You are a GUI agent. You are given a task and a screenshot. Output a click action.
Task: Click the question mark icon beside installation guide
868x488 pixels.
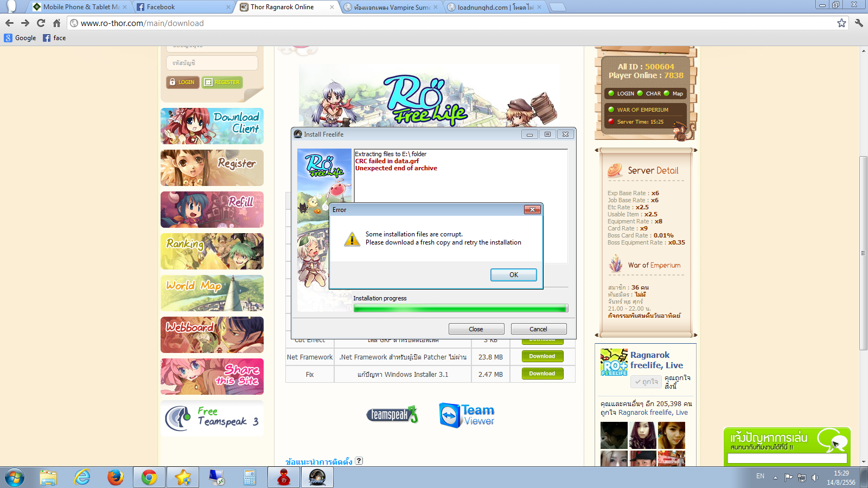[x=359, y=461]
